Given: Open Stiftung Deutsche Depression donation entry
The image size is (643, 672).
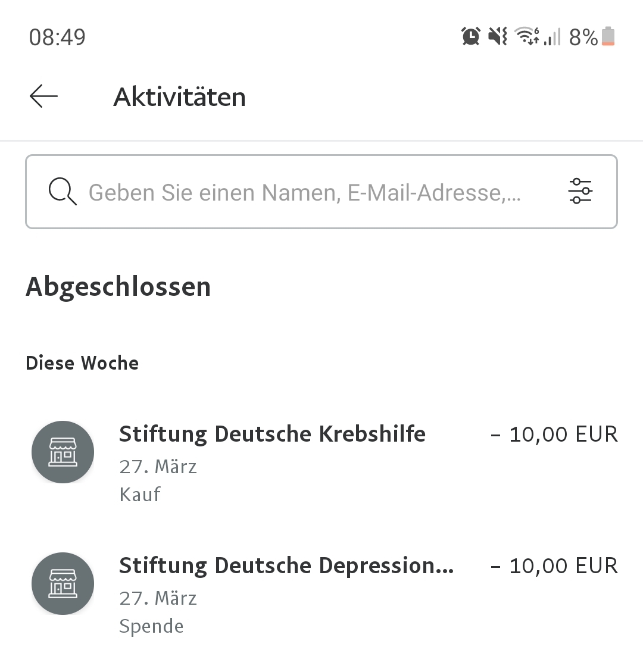Looking at the screenshot, I should (286, 565).
